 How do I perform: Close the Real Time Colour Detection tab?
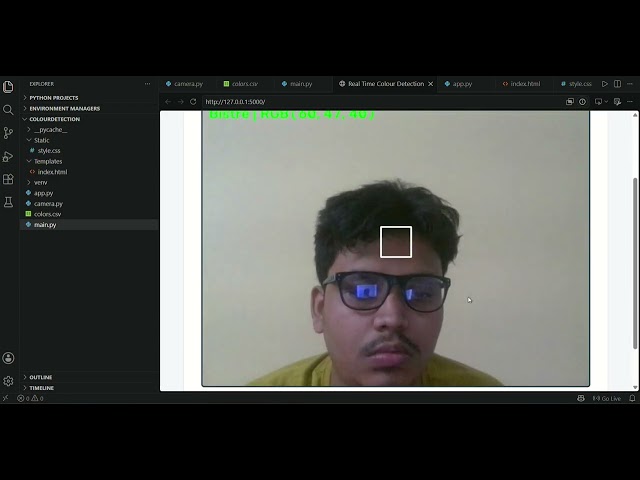click(431, 84)
